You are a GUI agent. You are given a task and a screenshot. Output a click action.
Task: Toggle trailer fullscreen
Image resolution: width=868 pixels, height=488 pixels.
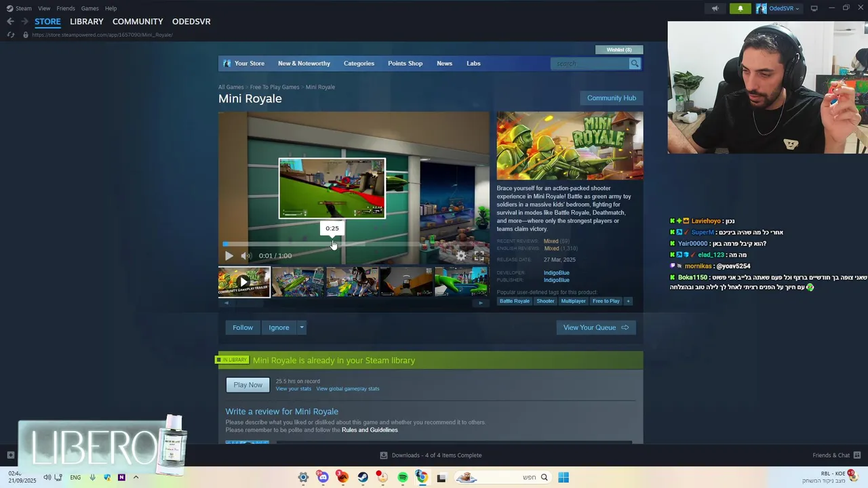tap(479, 256)
